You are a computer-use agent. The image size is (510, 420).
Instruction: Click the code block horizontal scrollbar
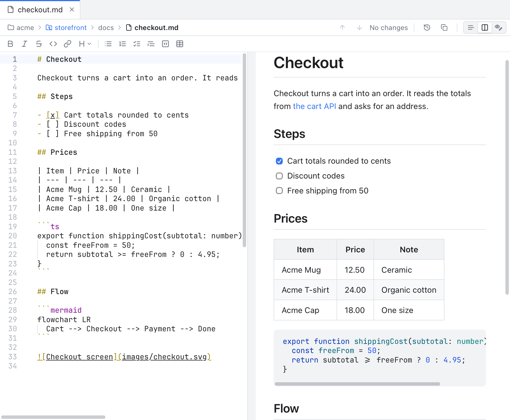coord(357,384)
